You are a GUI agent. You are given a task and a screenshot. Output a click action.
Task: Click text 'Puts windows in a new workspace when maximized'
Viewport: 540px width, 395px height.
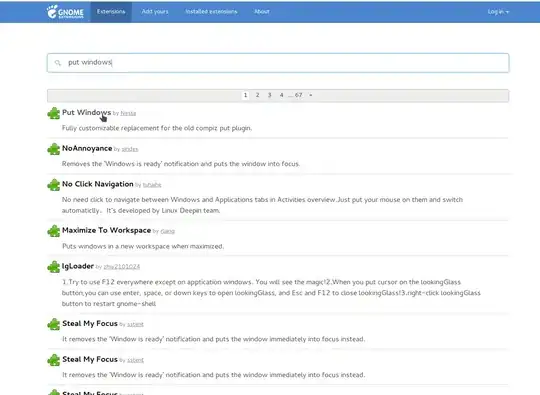pyautogui.click(x=143, y=247)
